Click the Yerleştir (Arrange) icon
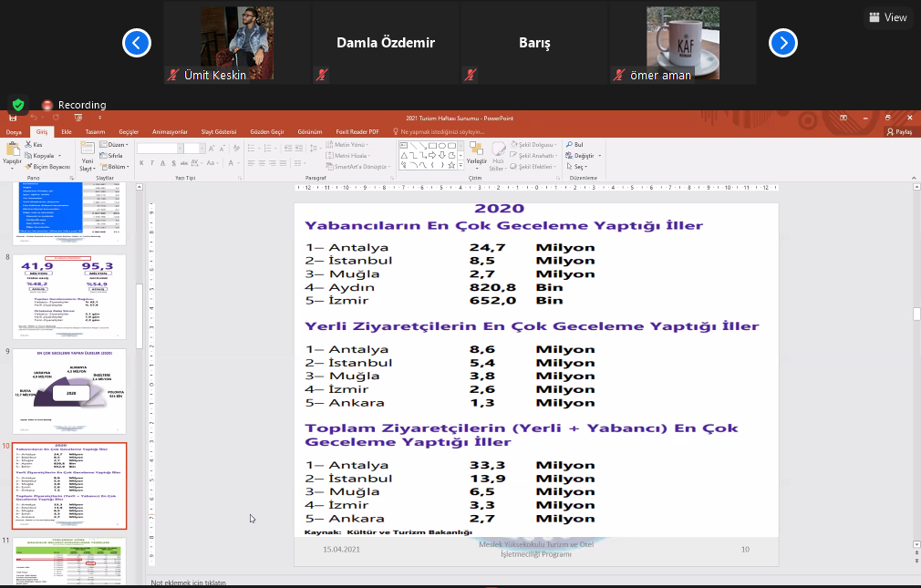 tap(476, 150)
